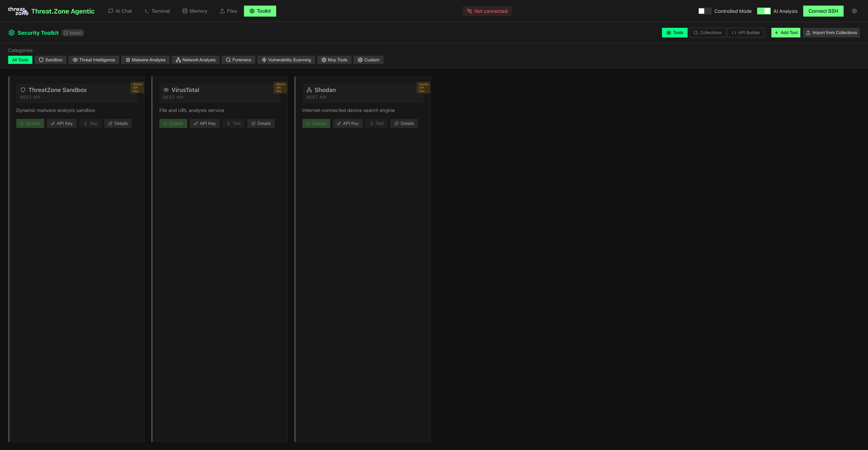Viewport: 868px width, 450px height.
Task: Click the Not connected status indicator
Action: (x=487, y=11)
